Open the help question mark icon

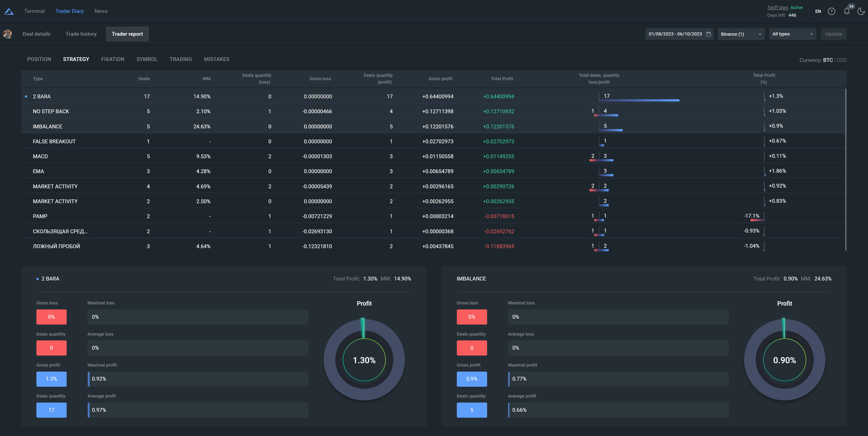coord(831,12)
